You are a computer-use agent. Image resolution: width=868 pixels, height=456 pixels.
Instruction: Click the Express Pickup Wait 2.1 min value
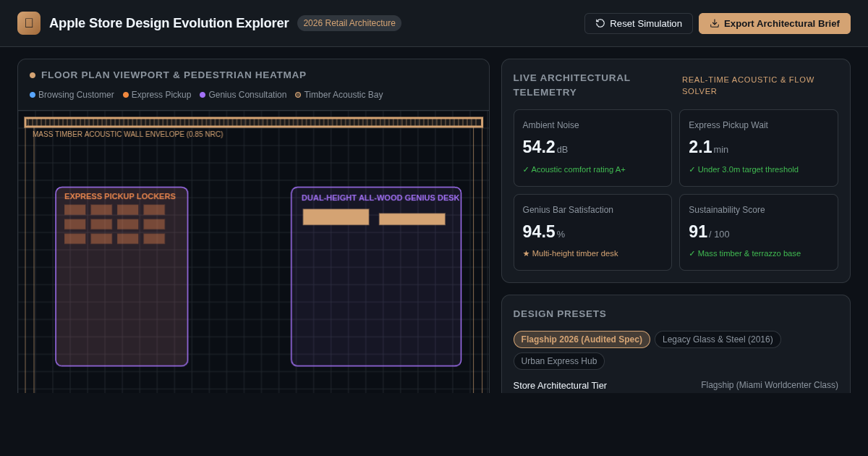click(708, 147)
